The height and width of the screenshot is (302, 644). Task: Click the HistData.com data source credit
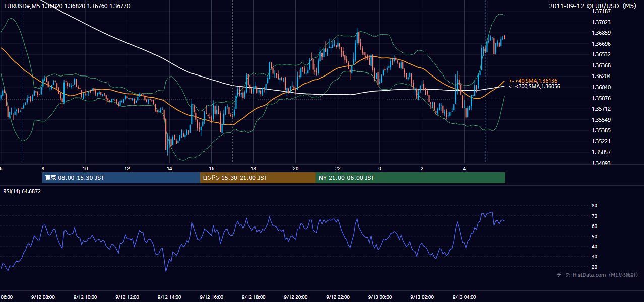tap(597, 275)
